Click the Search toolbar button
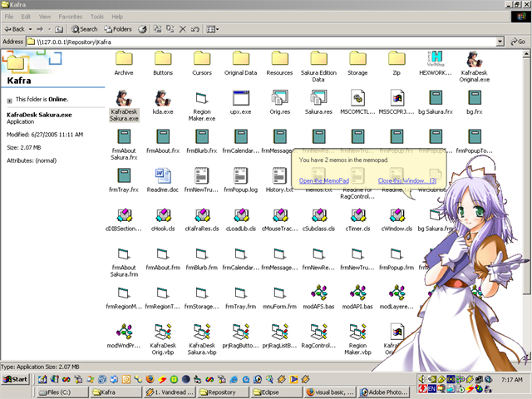The image size is (532, 399). pos(83,29)
